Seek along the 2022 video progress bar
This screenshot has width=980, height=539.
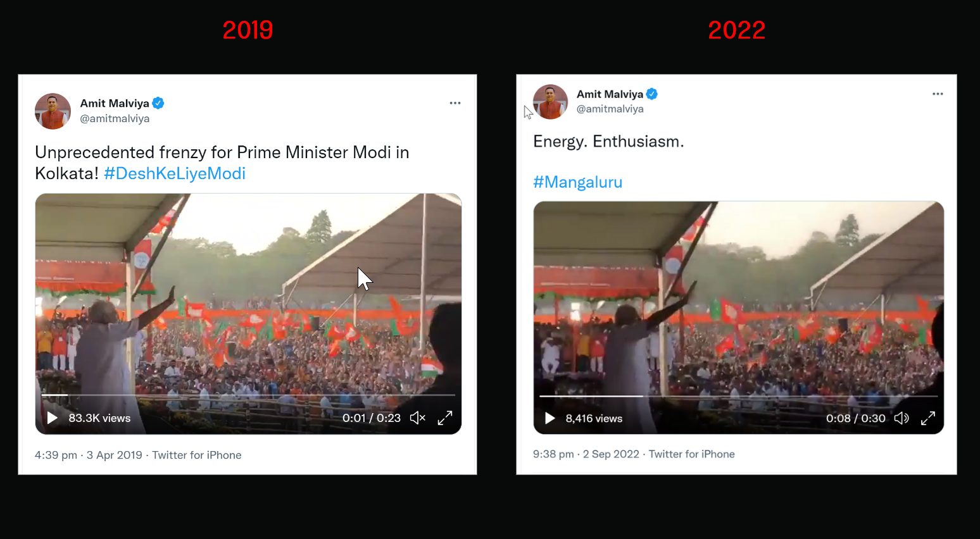click(x=738, y=396)
